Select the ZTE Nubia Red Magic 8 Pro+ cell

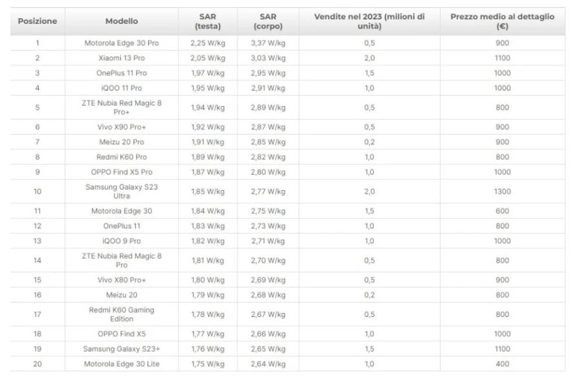click(122, 107)
